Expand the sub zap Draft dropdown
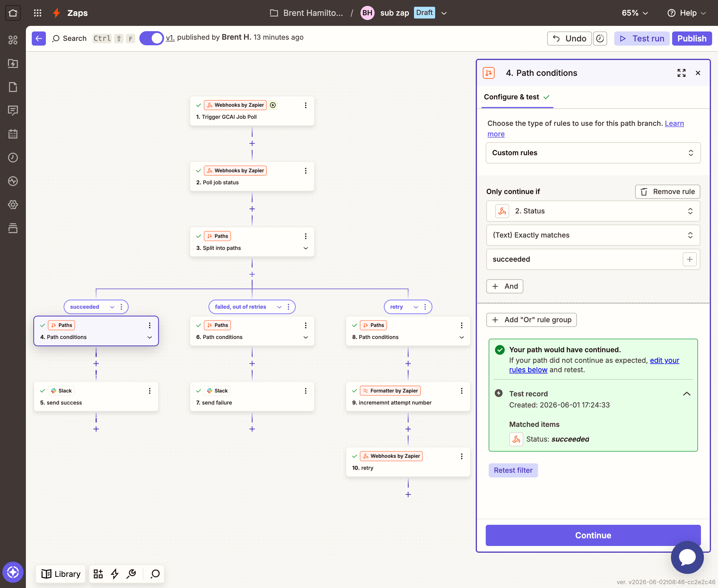 coord(444,13)
